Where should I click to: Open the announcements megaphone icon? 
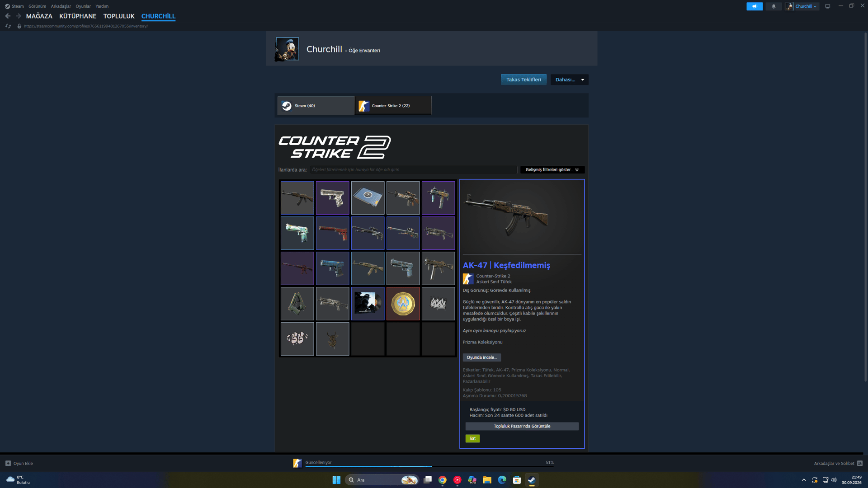click(x=755, y=6)
